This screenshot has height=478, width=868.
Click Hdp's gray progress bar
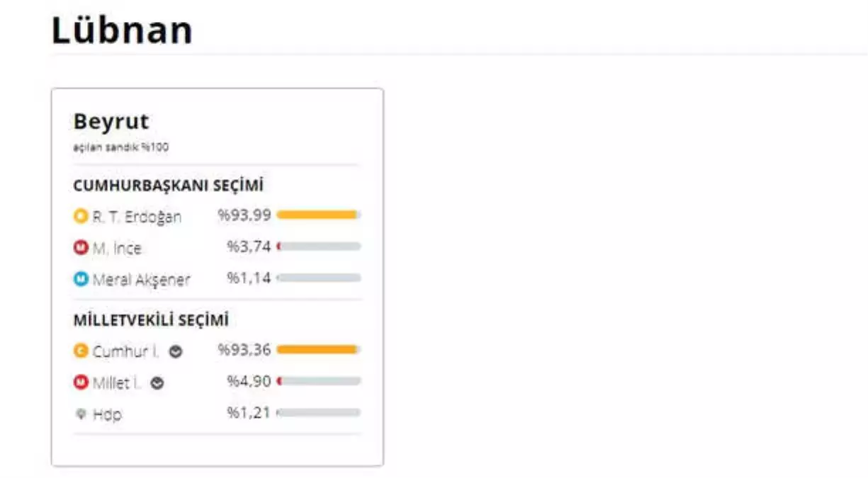[317, 411]
